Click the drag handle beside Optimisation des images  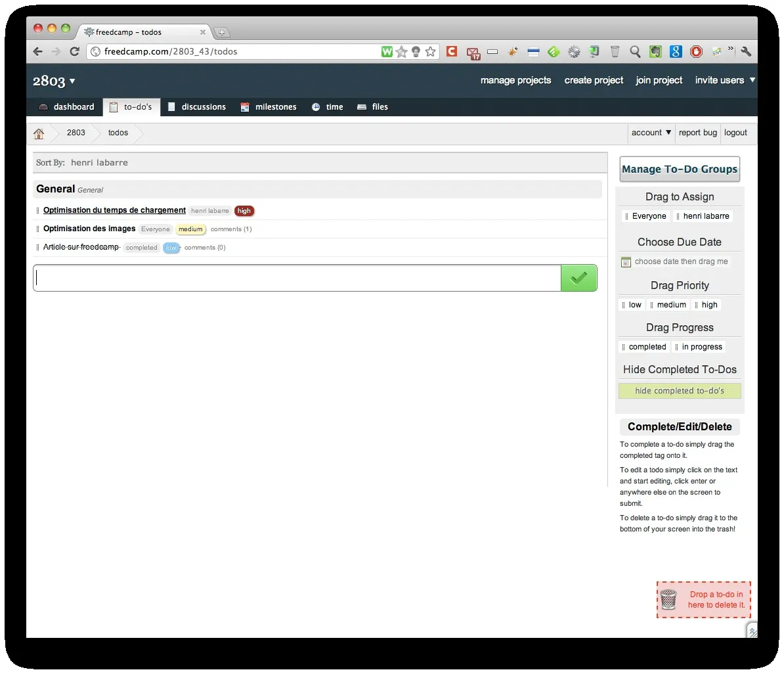(x=37, y=229)
